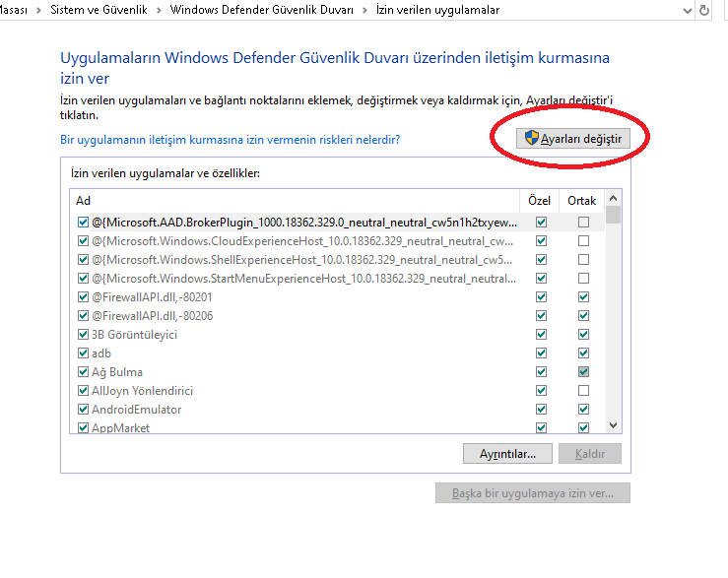Toggle Ortak checkbox for AppMarket

coord(583,427)
